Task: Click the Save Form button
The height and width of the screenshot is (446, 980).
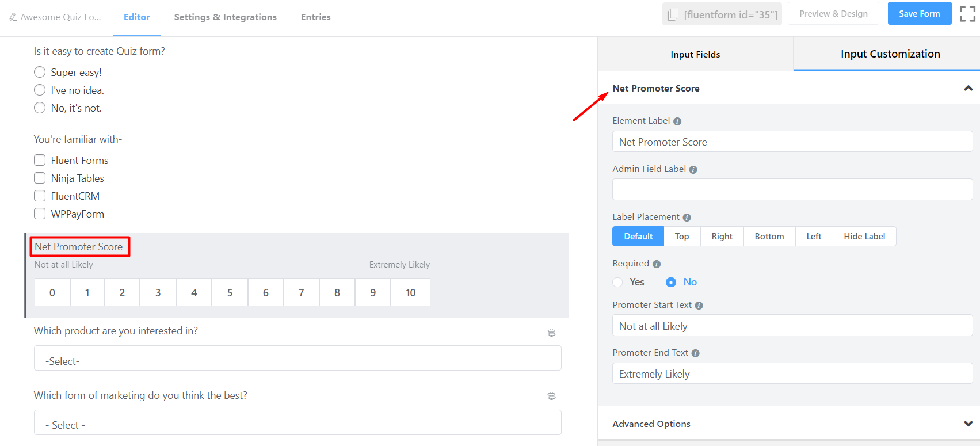Action: tap(919, 14)
